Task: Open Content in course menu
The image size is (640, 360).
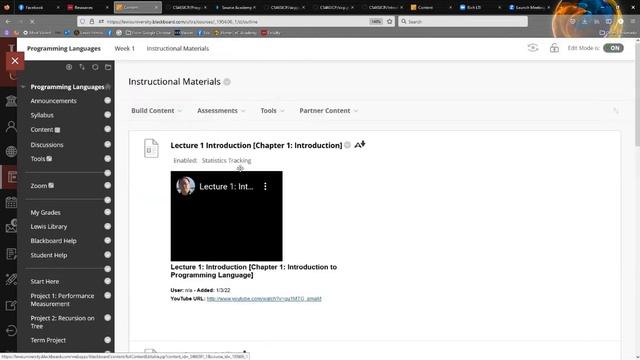Action: point(42,130)
